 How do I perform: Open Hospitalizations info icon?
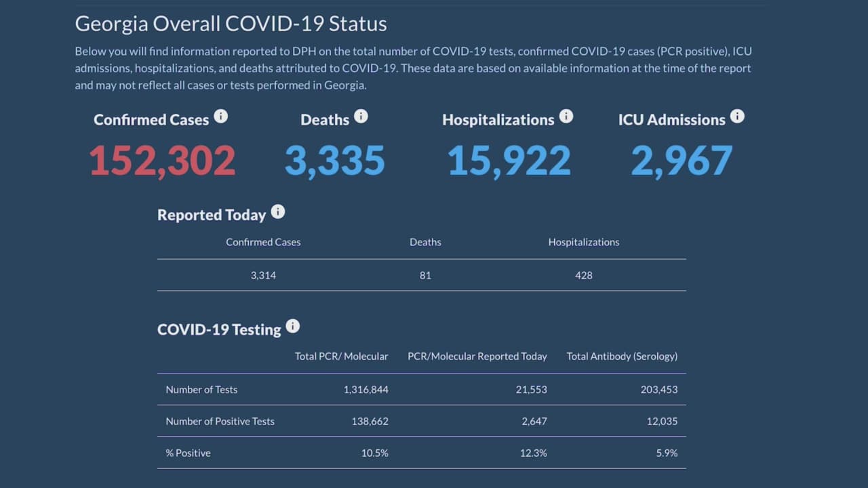point(566,117)
